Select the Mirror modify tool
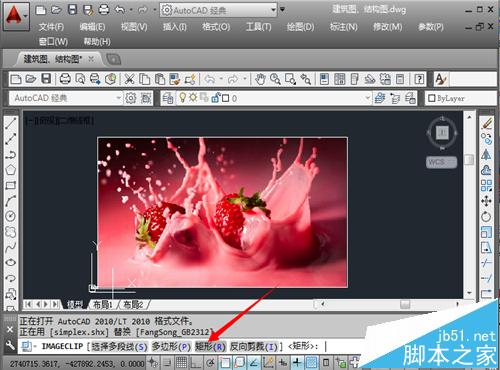This screenshot has width=500, height=370. [x=486, y=155]
